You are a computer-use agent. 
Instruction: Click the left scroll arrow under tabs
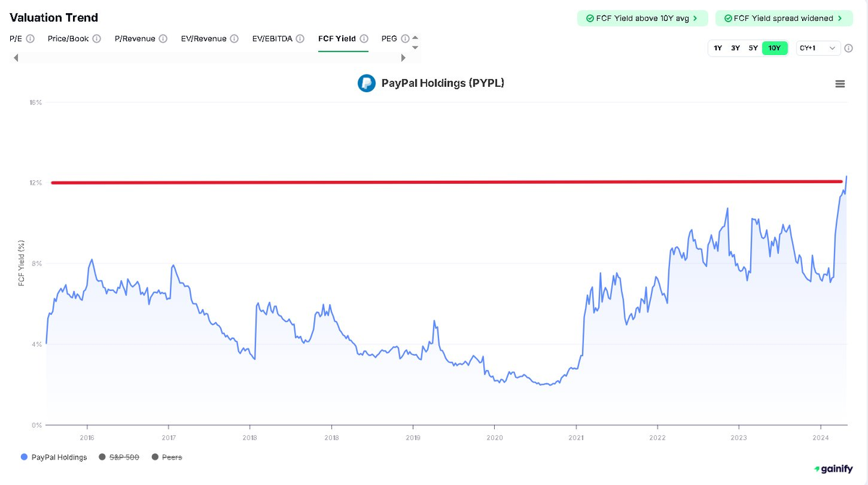click(x=16, y=58)
